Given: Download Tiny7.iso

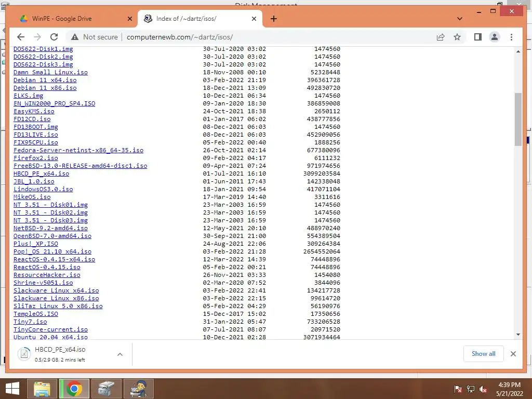Looking at the screenshot, I should (30, 322).
